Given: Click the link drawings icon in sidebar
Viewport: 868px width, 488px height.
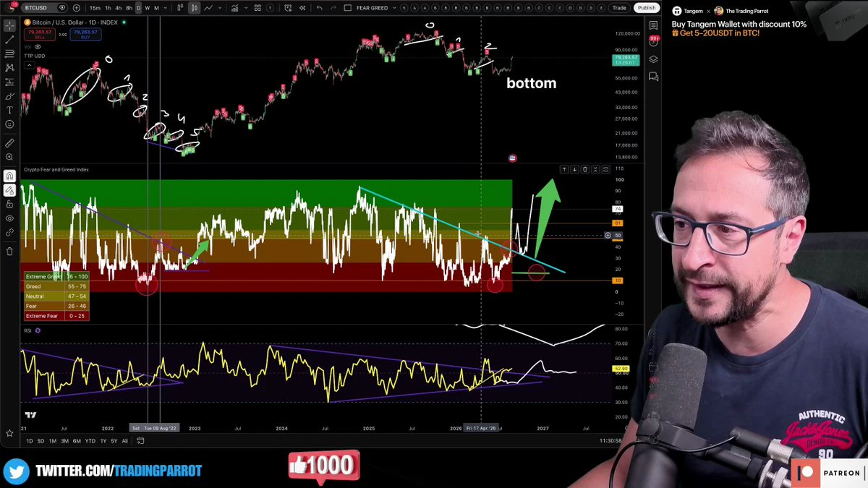Looking at the screenshot, I should click(x=9, y=232).
